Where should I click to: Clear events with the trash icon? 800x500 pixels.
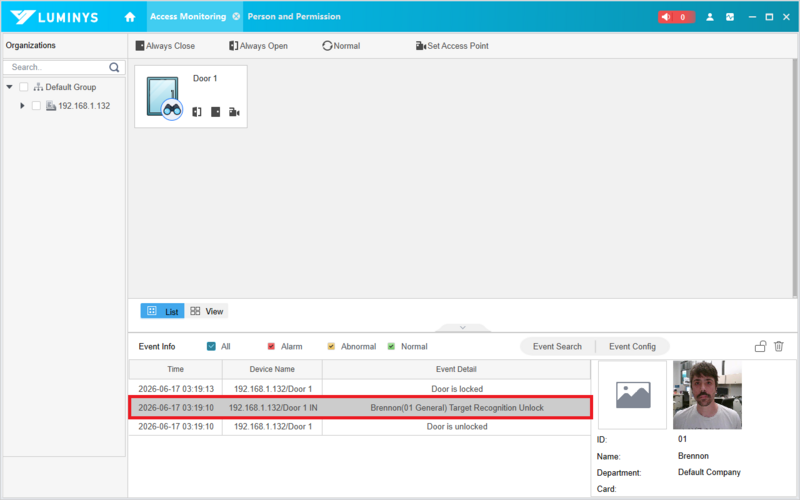(x=779, y=346)
